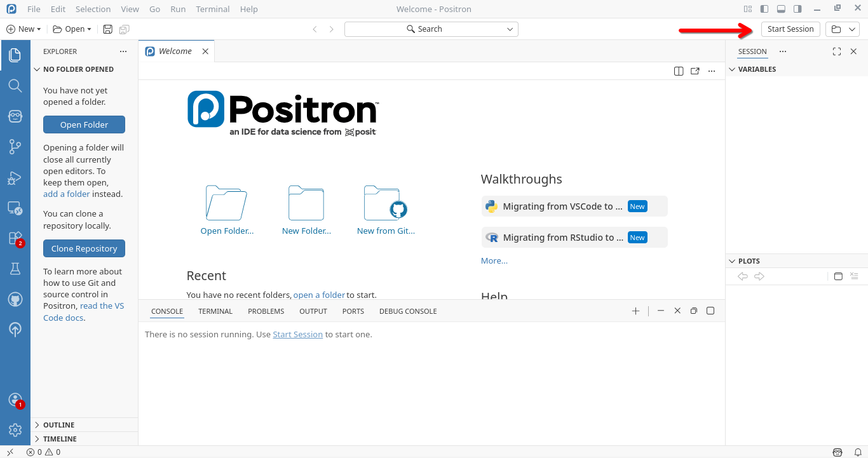
Task: Open the Search view in activity bar
Action: (15, 86)
